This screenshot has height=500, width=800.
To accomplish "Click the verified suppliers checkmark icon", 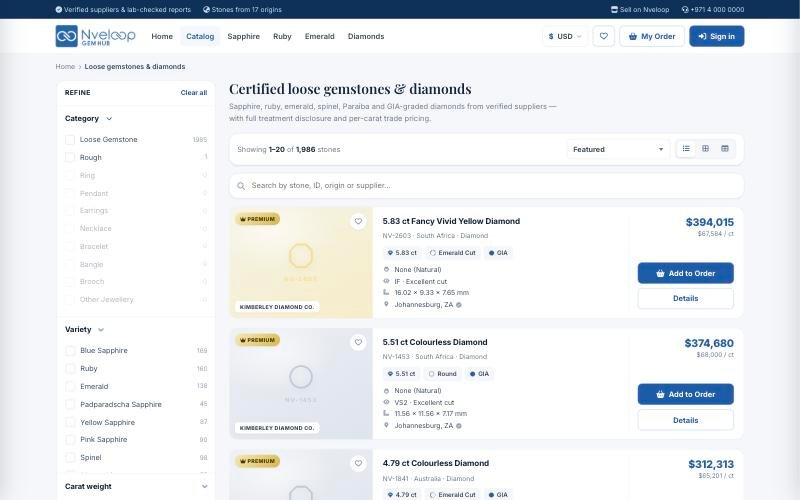I will click(59, 9).
